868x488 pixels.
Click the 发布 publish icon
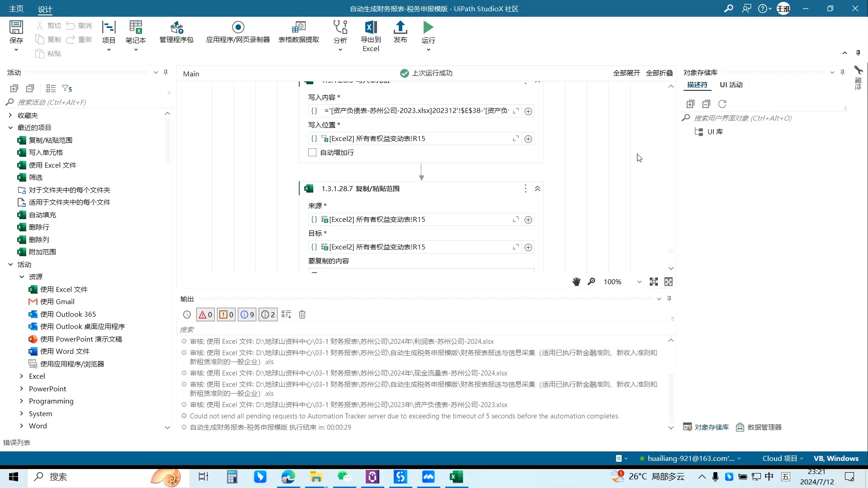(400, 28)
